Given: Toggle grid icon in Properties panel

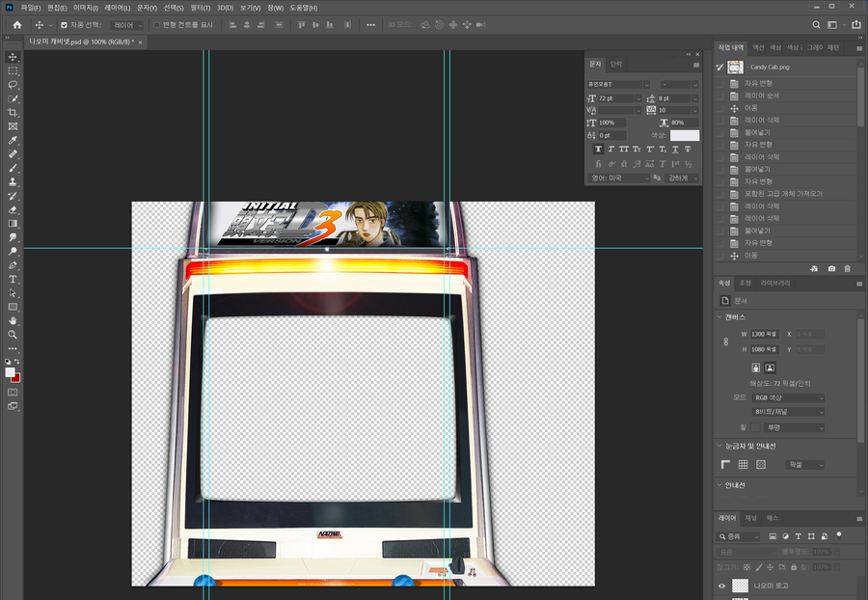Looking at the screenshot, I should coord(743,464).
